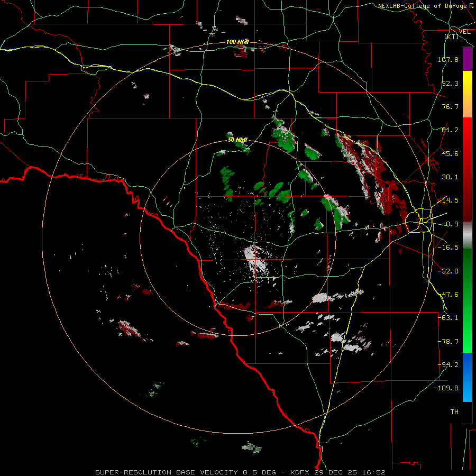
Task: Pick the yellow-orange segment of velocity scale
Action: (467, 94)
